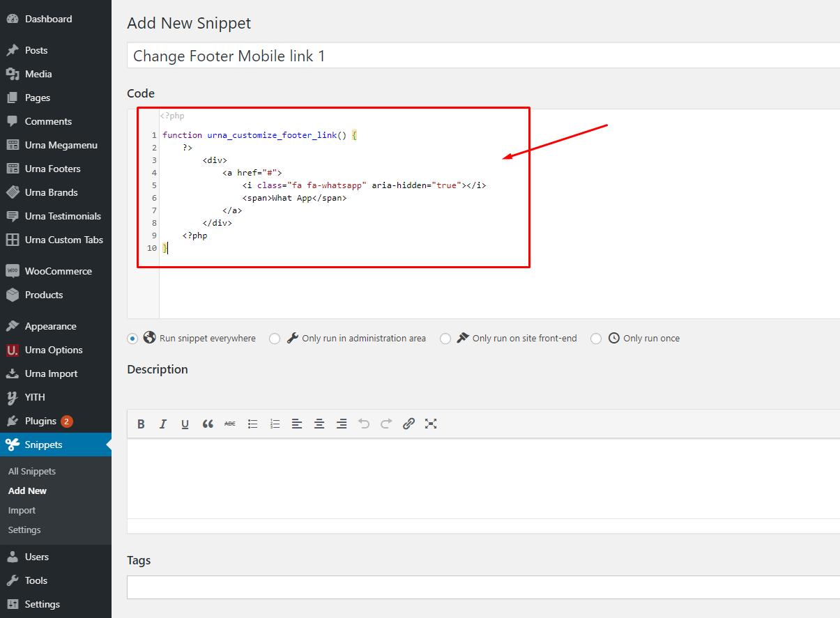Click the Pages icon in sidebar
The width and height of the screenshot is (840, 618).
tap(13, 98)
